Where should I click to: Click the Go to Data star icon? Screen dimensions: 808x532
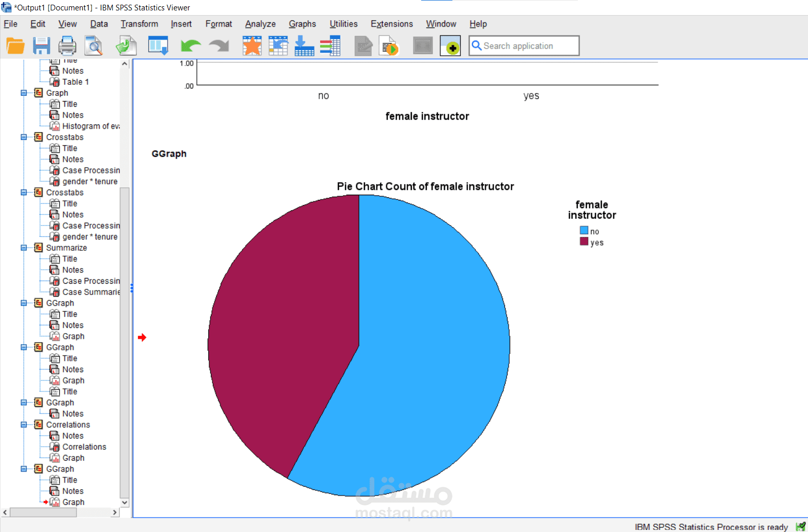point(252,46)
